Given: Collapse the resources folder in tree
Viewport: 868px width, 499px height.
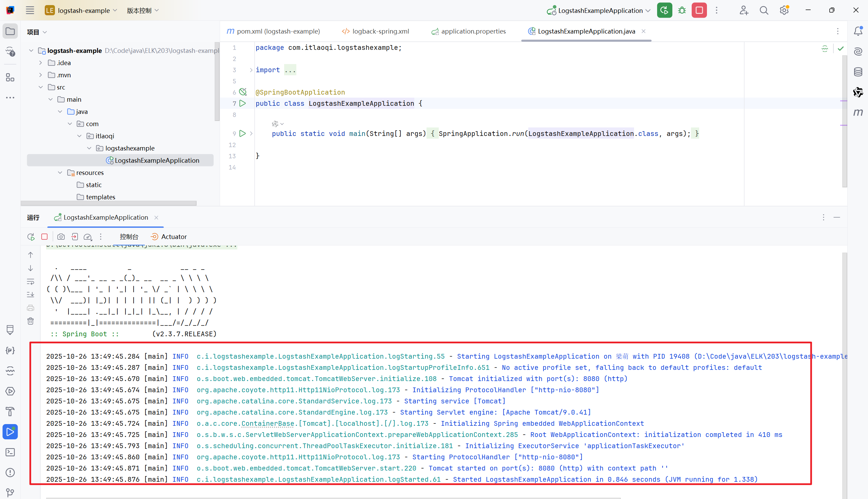Looking at the screenshot, I should [x=60, y=173].
